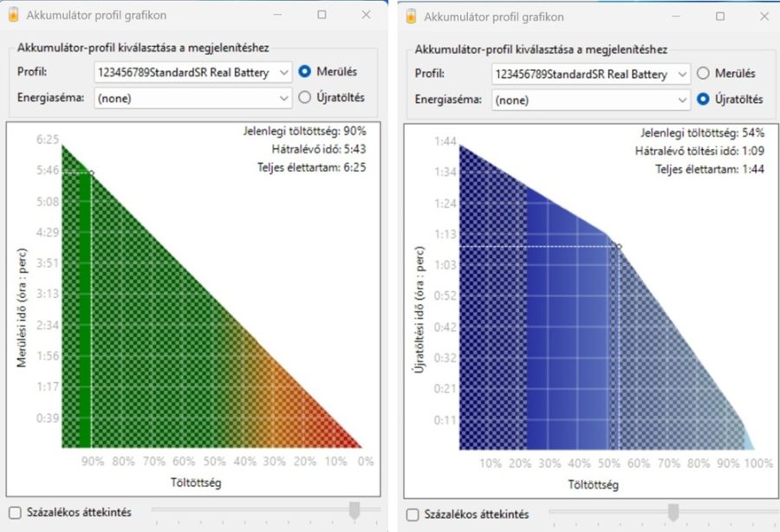Viewport: 780px width, 532px height.
Task: Click the battery icon in the green discharge window title bar
Action: pyautogui.click(x=12, y=15)
